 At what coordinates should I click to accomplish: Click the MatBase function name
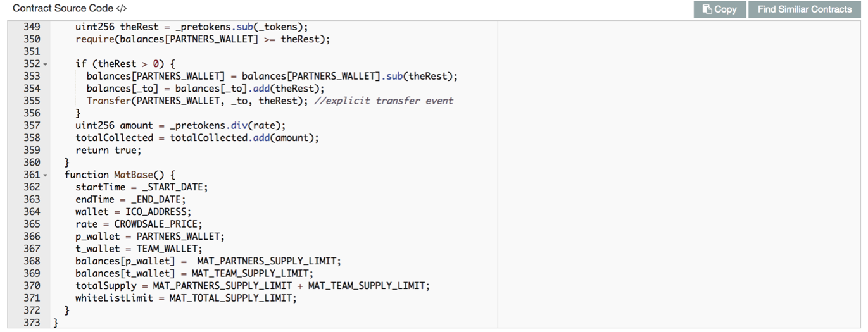(x=135, y=175)
